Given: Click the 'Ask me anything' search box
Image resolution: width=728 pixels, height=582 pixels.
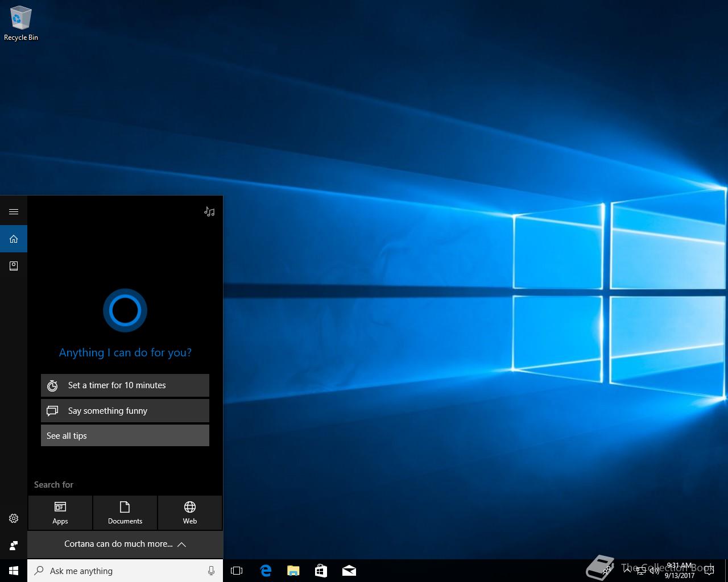Looking at the screenshot, I should [x=125, y=571].
